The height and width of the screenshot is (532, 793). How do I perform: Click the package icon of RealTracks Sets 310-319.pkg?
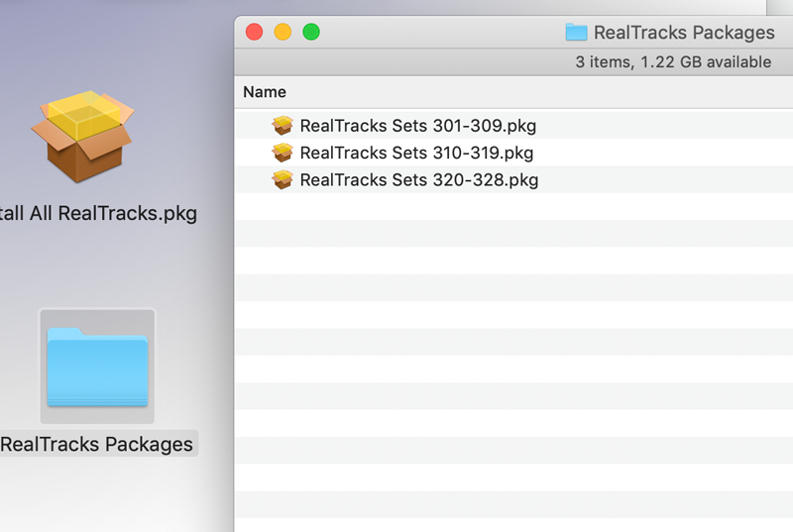click(283, 153)
